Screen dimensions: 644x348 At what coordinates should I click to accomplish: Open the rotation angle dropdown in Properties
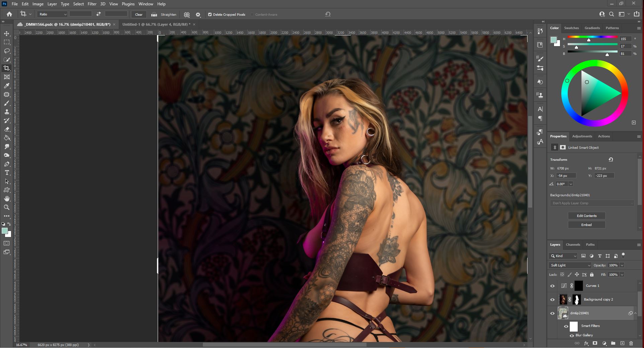click(571, 184)
